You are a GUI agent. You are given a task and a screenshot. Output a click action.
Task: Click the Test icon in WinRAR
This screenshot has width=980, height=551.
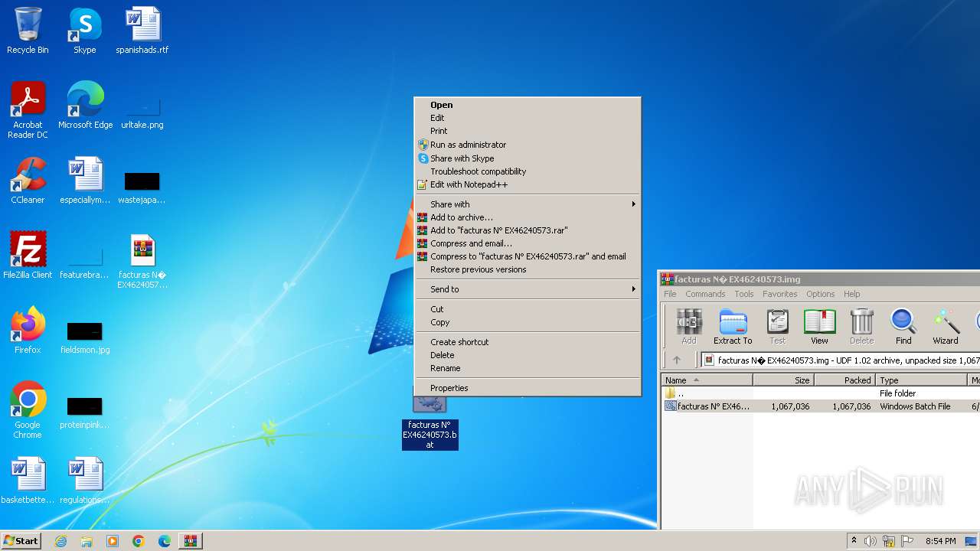777,327
